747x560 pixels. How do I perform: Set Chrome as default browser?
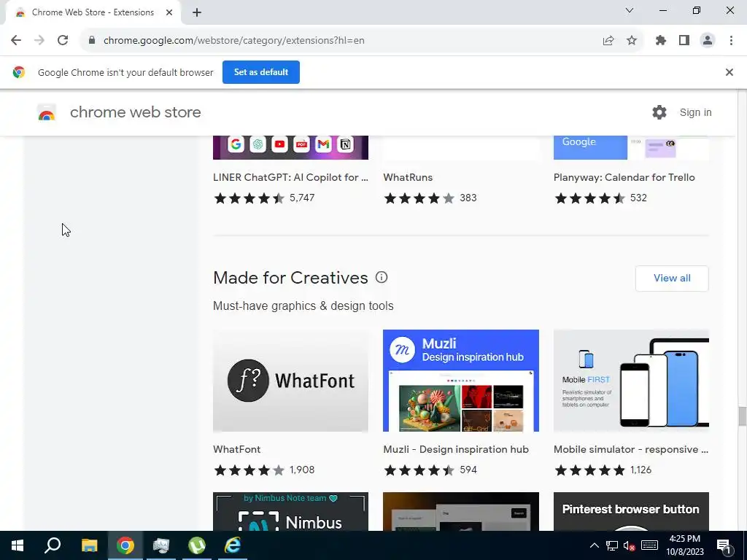(261, 72)
